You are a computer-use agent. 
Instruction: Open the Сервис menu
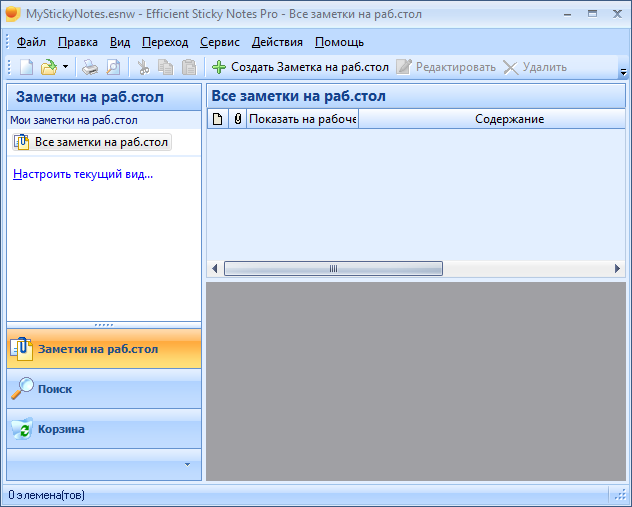point(219,42)
